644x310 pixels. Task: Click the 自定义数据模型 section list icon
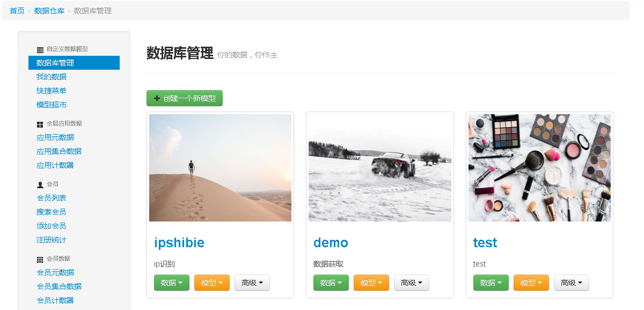[40, 49]
